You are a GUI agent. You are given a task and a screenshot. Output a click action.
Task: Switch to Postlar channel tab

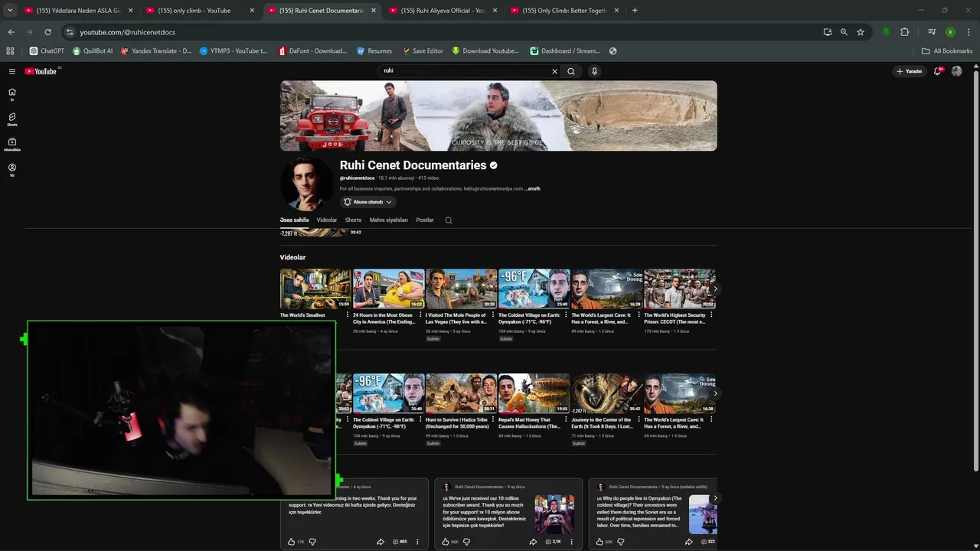[425, 220]
